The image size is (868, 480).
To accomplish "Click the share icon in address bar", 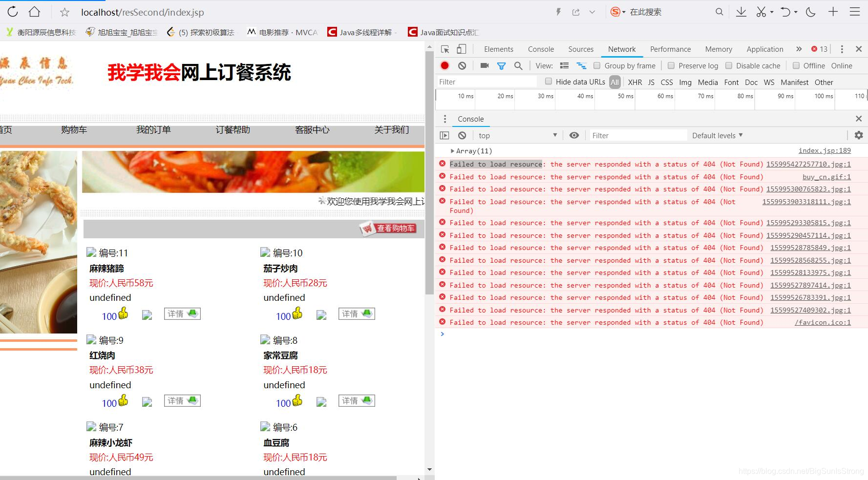I will tap(576, 12).
